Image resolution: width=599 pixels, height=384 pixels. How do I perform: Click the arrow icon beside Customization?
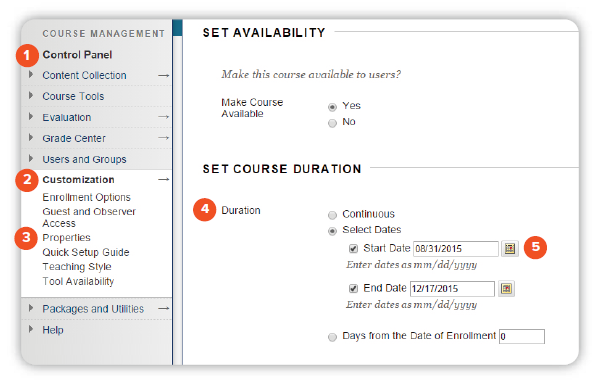[x=164, y=180]
